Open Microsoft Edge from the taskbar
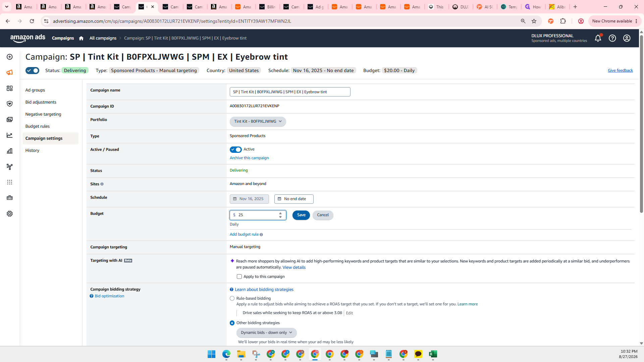Screen dimensions: 644x362 coord(226,354)
